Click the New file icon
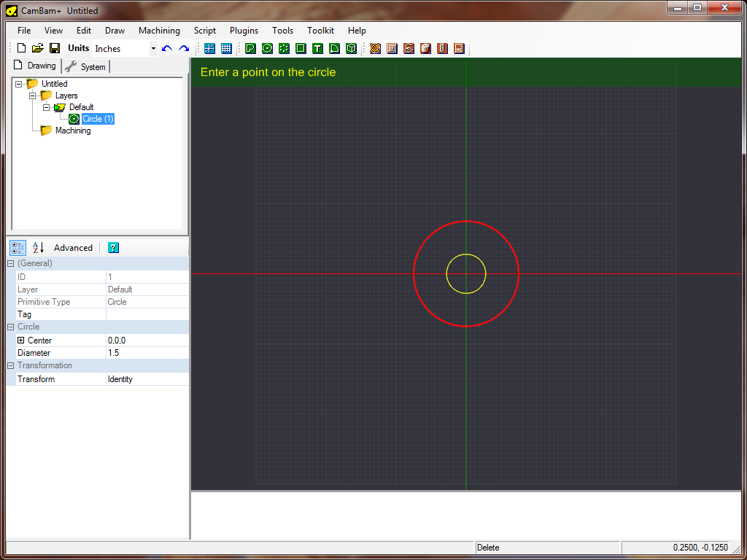The image size is (747, 560). click(x=21, y=48)
